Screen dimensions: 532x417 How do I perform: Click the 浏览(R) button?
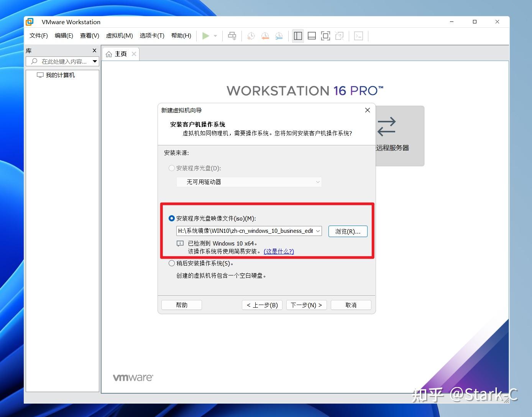tap(347, 231)
